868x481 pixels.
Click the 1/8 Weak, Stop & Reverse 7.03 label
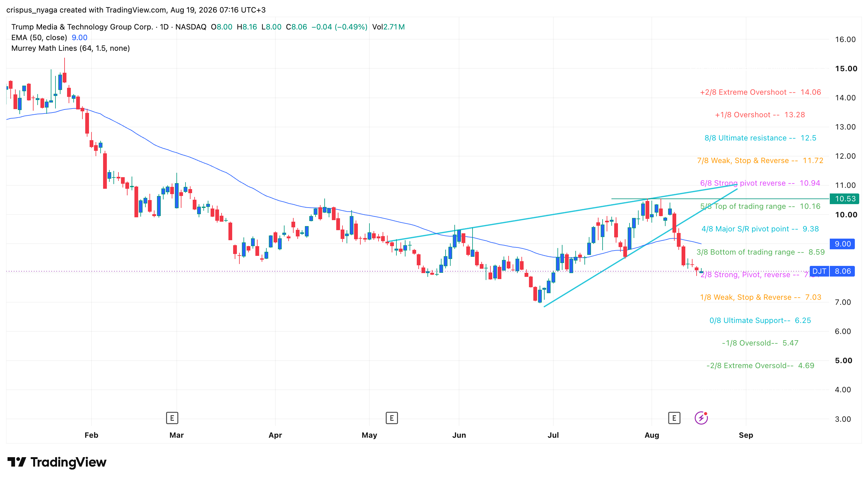coord(761,297)
